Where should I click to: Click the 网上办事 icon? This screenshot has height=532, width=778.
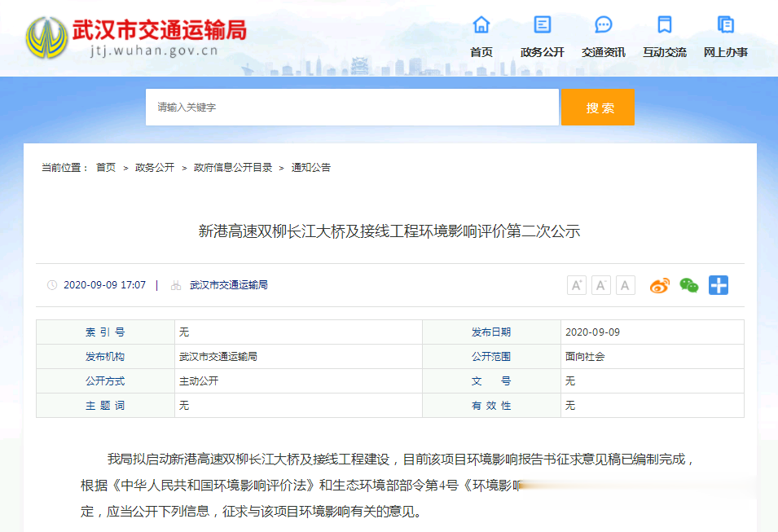coord(724,25)
